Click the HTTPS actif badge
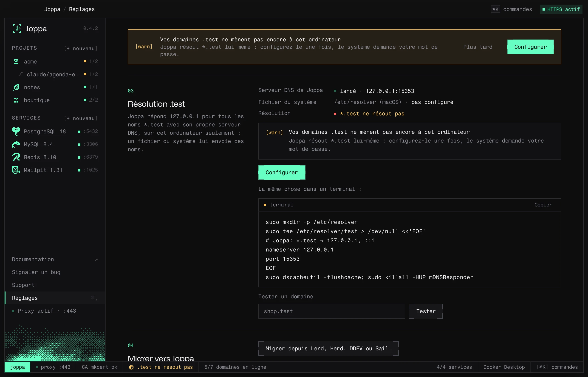 pos(561,9)
